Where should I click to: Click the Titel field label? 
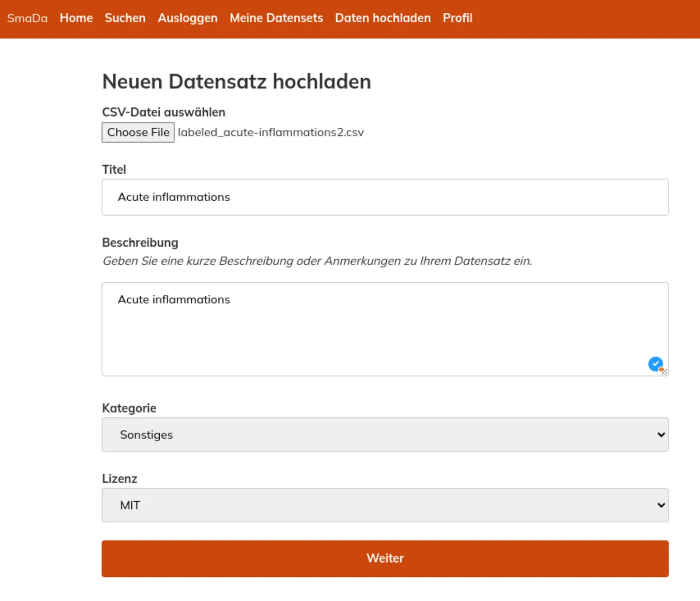114,169
